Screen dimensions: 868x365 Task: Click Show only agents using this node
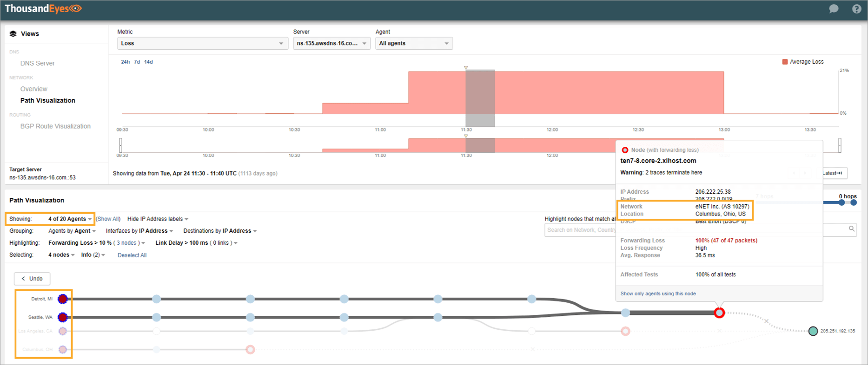(x=658, y=293)
